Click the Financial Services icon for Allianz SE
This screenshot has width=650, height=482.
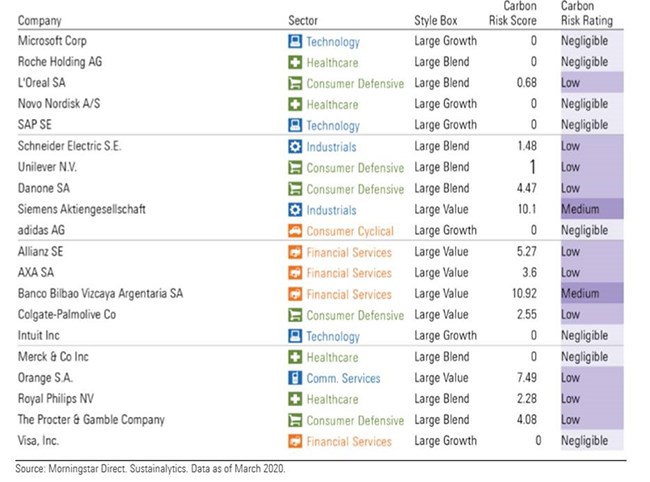click(x=294, y=252)
